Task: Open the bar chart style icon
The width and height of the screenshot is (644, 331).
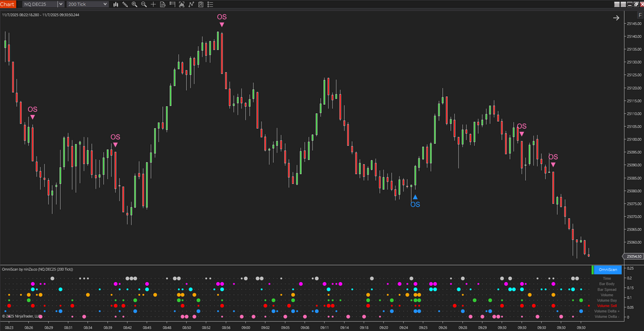Action: (x=116, y=4)
